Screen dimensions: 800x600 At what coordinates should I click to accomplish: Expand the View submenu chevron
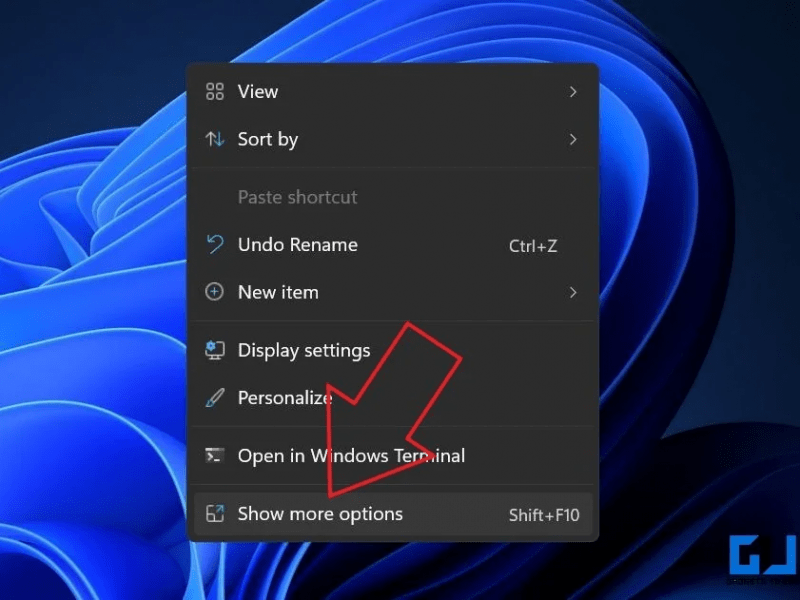572,91
